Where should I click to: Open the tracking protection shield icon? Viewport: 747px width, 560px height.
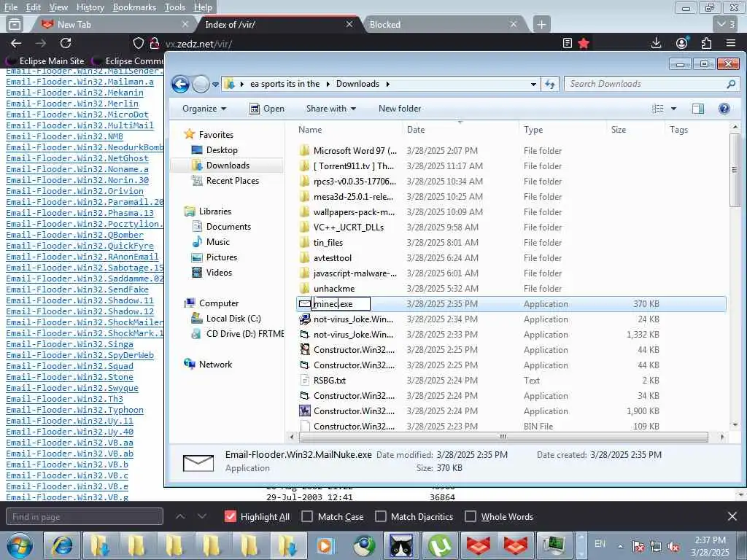(x=138, y=43)
